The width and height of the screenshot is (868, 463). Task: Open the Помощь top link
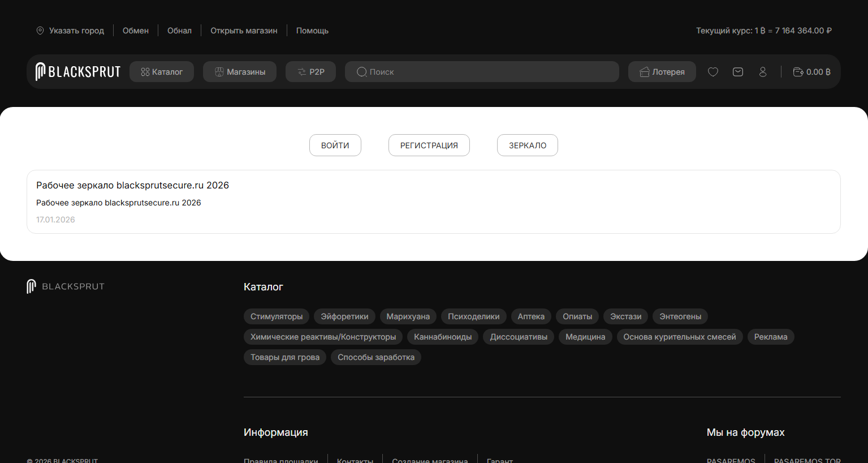point(312,31)
